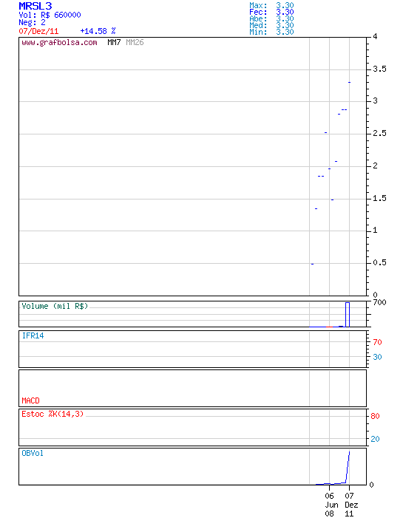Select the MM7 moving average label
The height and width of the screenshot is (532, 403).
(114, 42)
